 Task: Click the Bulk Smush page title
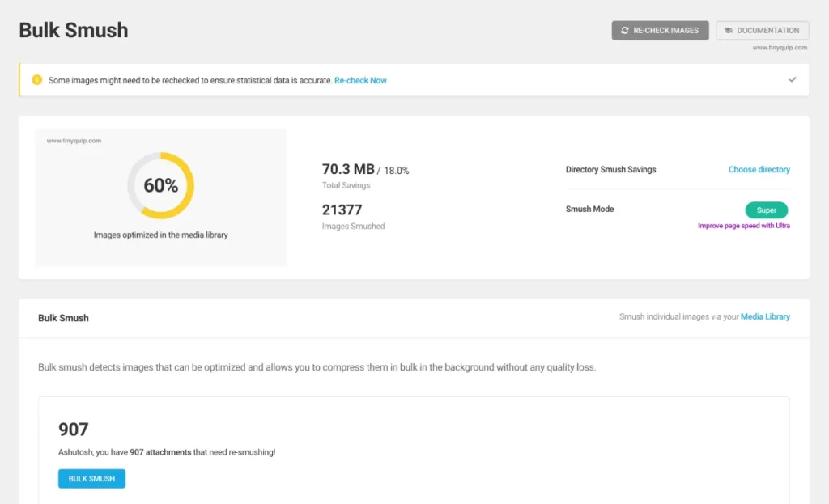point(74,30)
